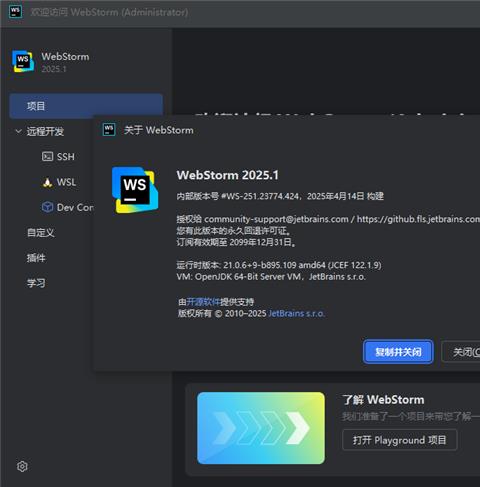This screenshot has height=487, width=480.
Task: Open the 自定义 section
Action: [x=41, y=232]
